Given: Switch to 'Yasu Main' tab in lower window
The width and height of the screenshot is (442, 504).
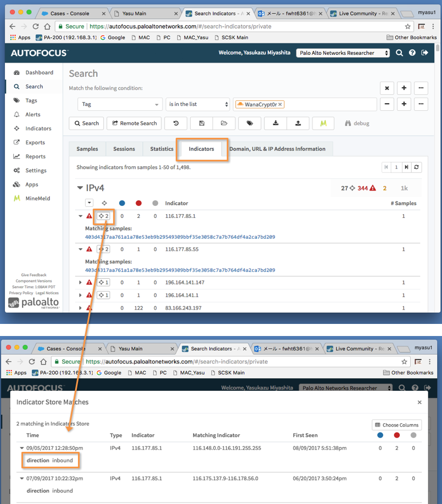Looking at the screenshot, I should coord(141,349).
